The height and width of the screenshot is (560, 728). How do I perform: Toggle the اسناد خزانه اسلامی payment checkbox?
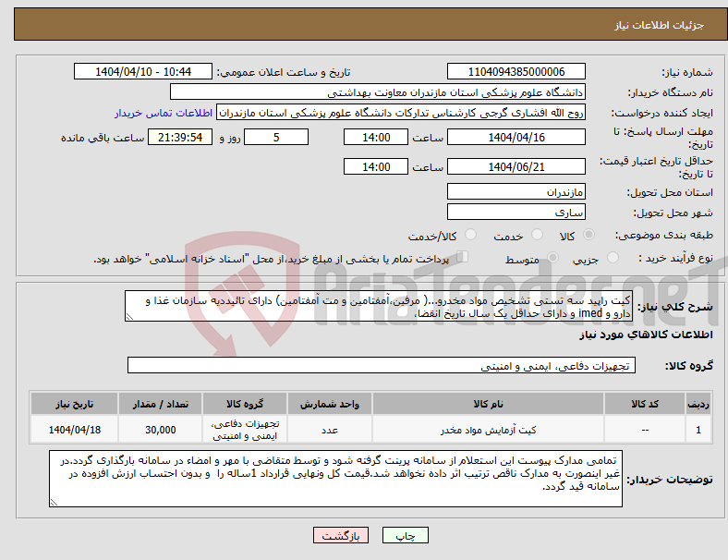click(x=463, y=257)
